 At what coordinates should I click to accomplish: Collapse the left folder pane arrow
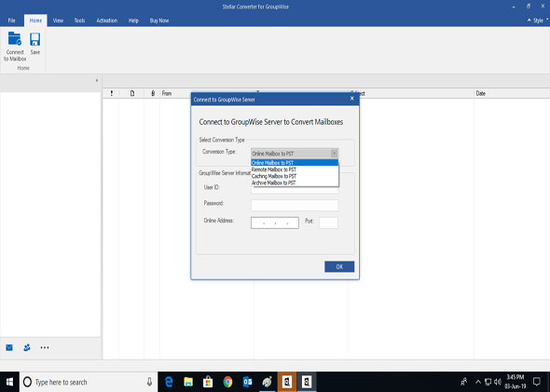tap(96, 80)
